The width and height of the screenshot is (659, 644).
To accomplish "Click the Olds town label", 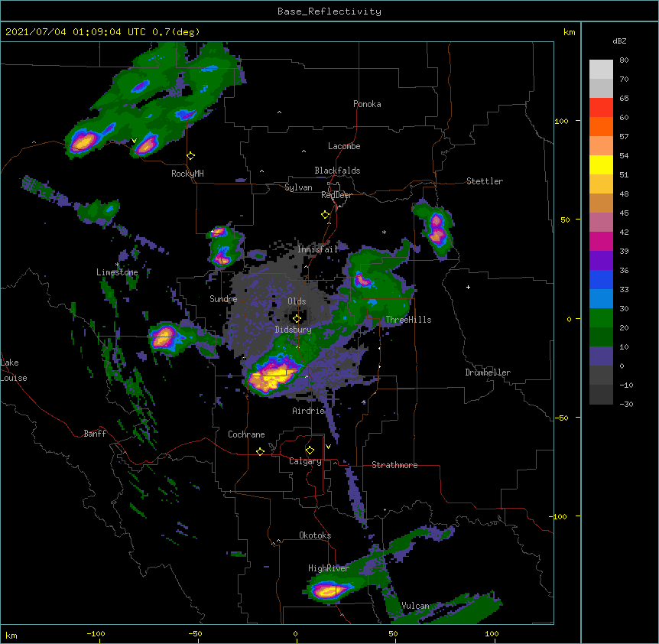I will (x=297, y=301).
